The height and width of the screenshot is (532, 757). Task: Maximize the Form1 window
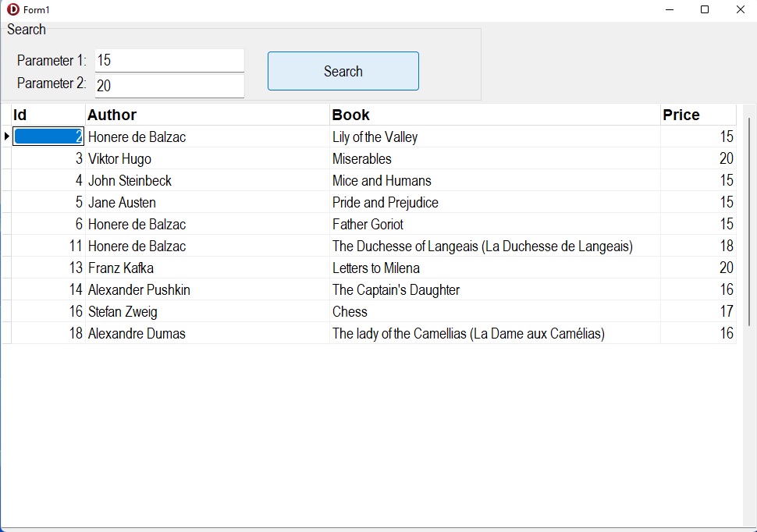point(705,9)
